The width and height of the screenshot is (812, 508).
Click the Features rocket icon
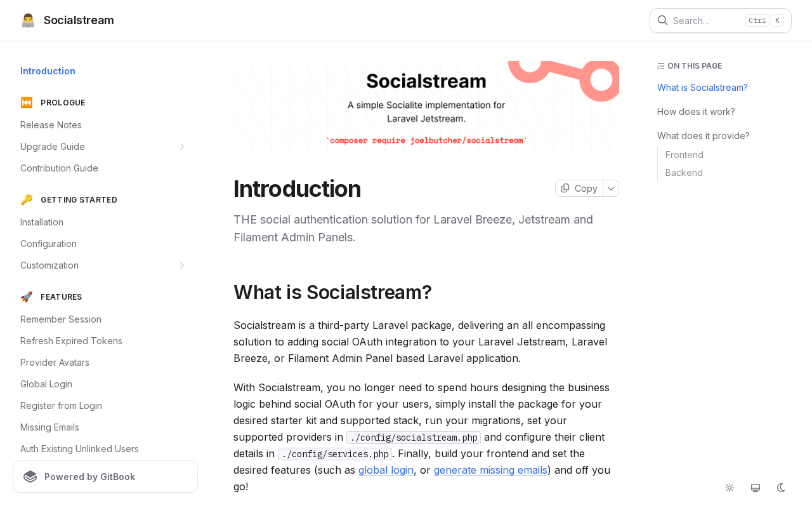click(27, 297)
